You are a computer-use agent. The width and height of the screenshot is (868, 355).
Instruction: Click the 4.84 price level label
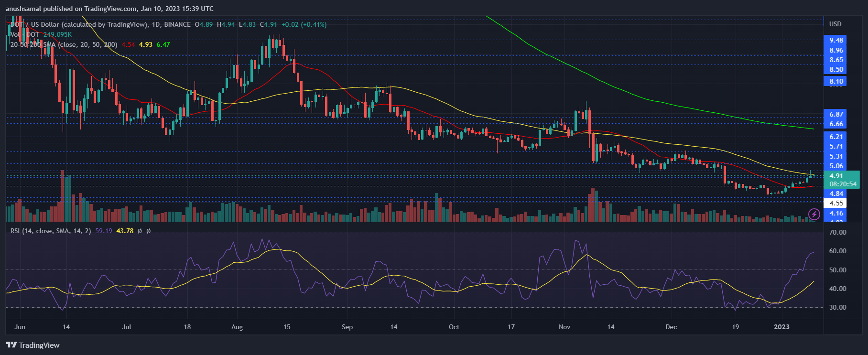tap(836, 194)
